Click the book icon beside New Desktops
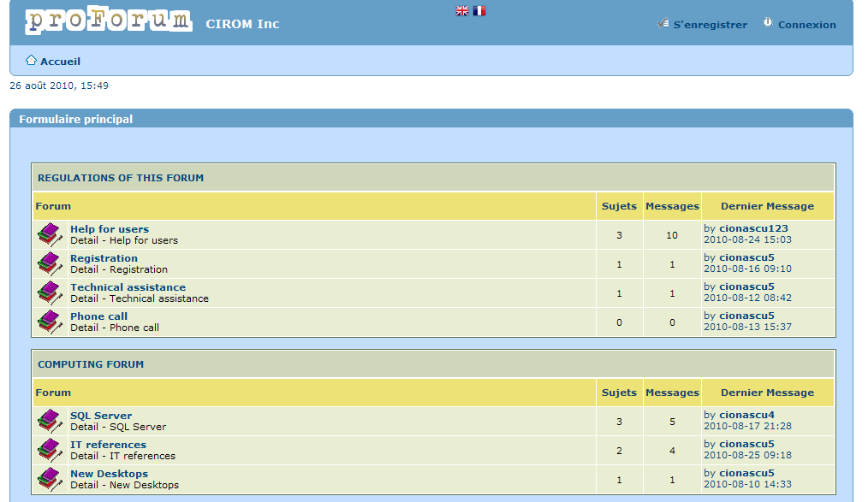 pyautogui.click(x=50, y=480)
